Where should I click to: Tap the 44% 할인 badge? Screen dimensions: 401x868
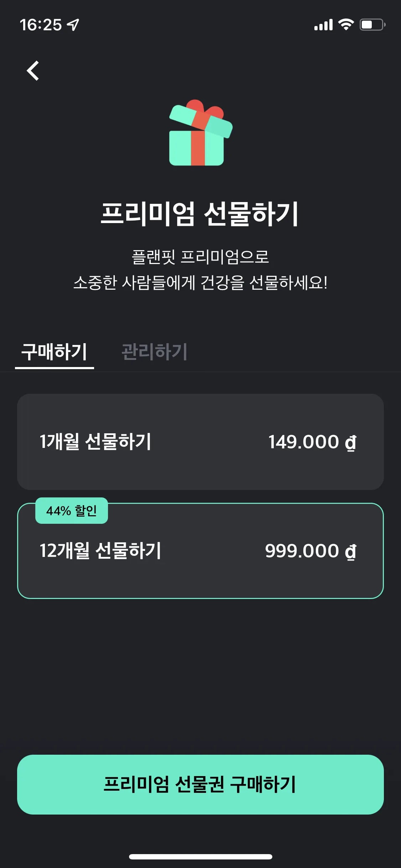pyautogui.click(x=72, y=511)
